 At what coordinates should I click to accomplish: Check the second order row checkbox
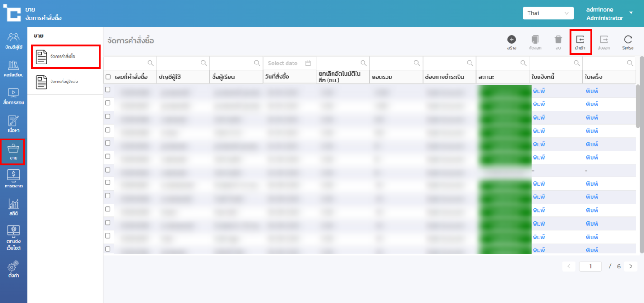coord(108,103)
